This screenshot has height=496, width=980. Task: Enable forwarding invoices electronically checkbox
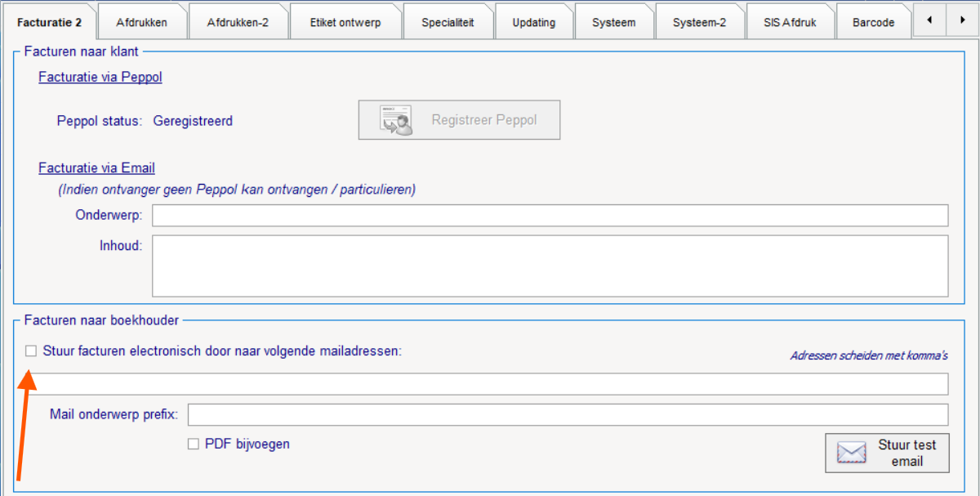(31, 351)
